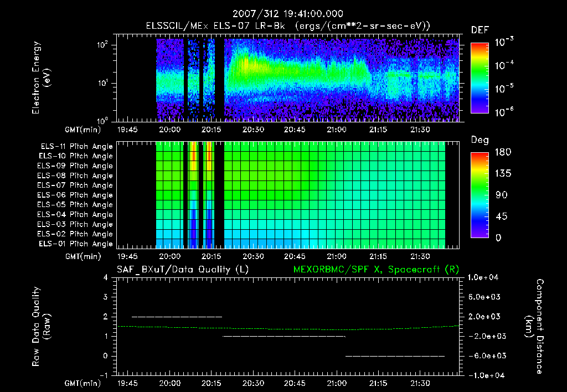
Task: Click the ELS-03 Pitch Angle row label
Action: click(75, 225)
